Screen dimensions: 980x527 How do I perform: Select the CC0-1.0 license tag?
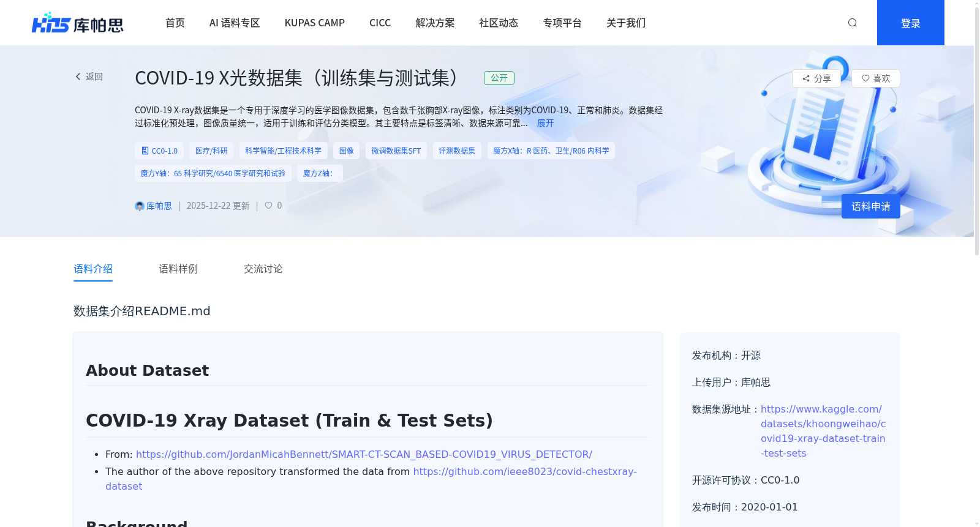(x=159, y=151)
